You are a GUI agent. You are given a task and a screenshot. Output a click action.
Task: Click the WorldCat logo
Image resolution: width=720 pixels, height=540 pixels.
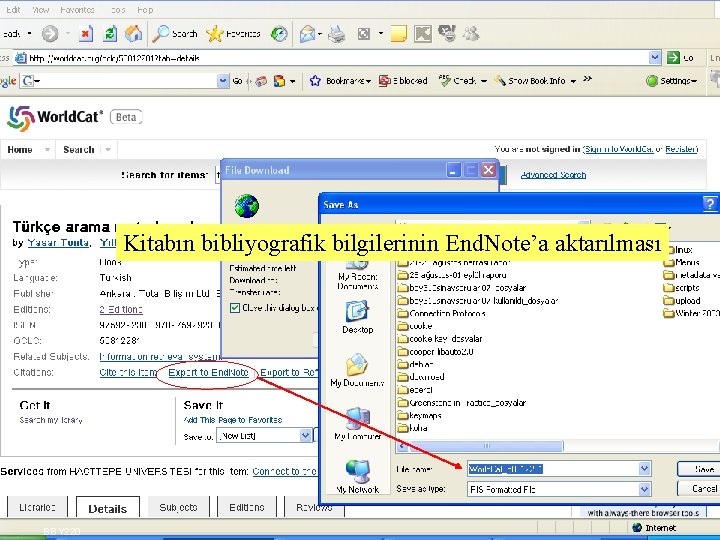pyautogui.click(x=55, y=118)
